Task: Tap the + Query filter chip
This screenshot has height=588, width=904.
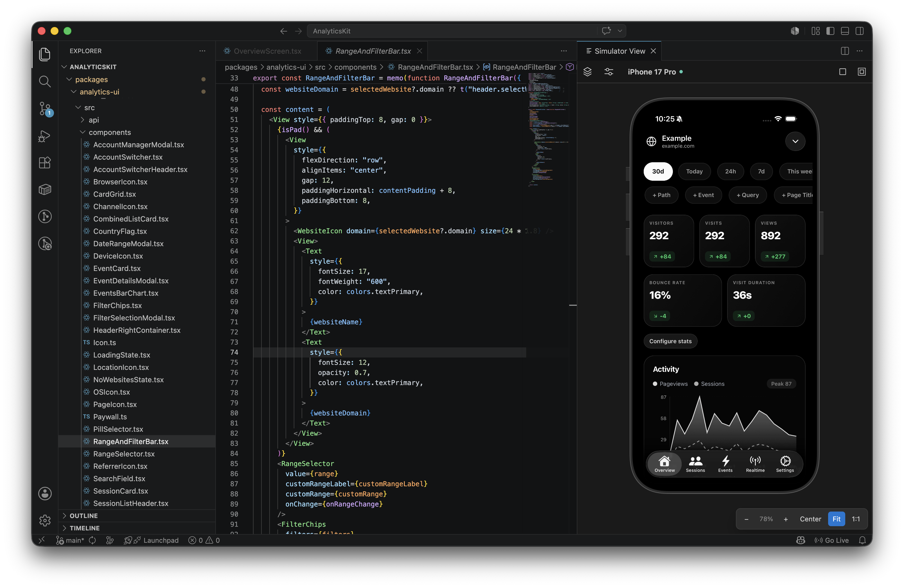Action: 747,195
